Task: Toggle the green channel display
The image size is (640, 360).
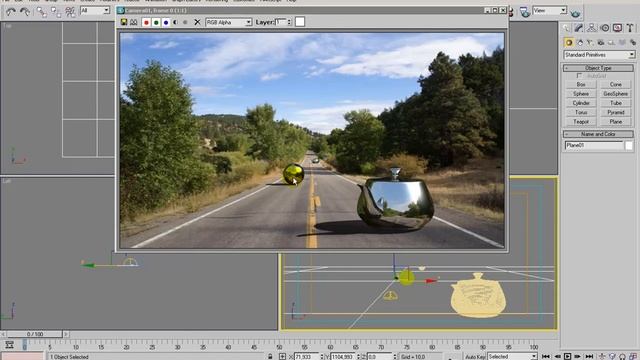Action: pos(156,22)
